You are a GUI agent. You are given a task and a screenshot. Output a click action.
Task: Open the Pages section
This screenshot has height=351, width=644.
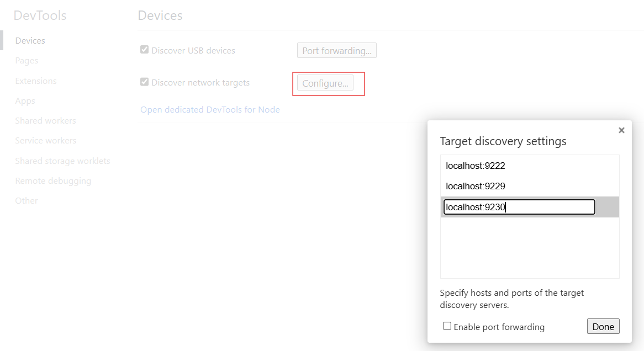point(27,61)
